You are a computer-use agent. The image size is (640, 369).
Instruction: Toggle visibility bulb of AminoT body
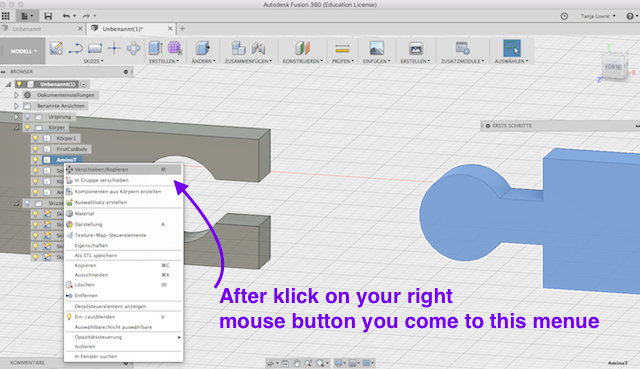tap(36, 160)
